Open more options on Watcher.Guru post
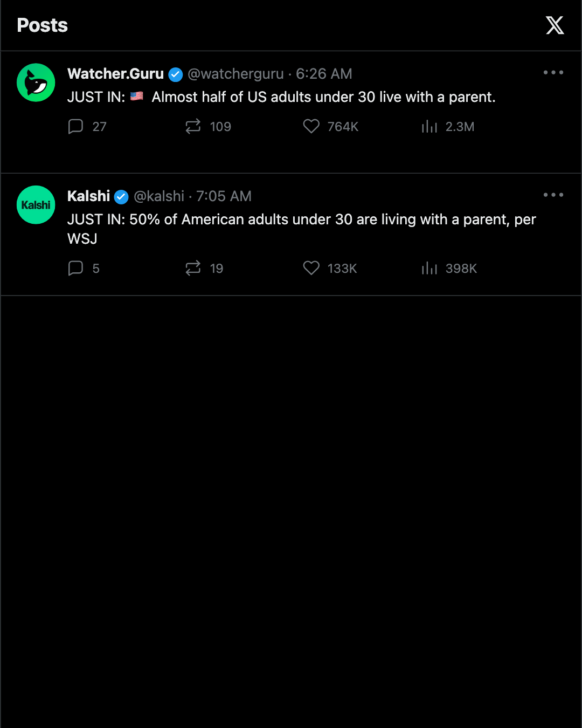 coord(553,72)
